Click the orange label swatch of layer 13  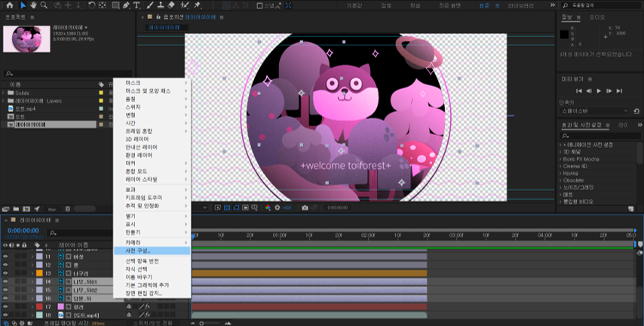pyautogui.click(x=39, y=273)
